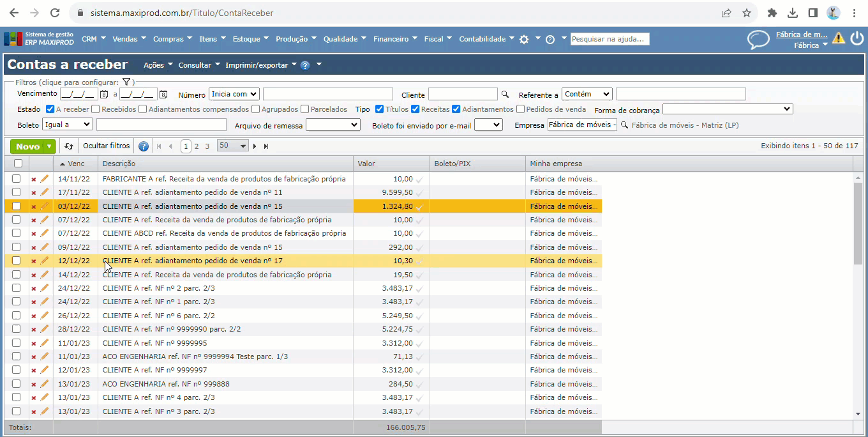Open the Forma de cobrança dropdown
The image size is (868, 437).
(727, 109)
